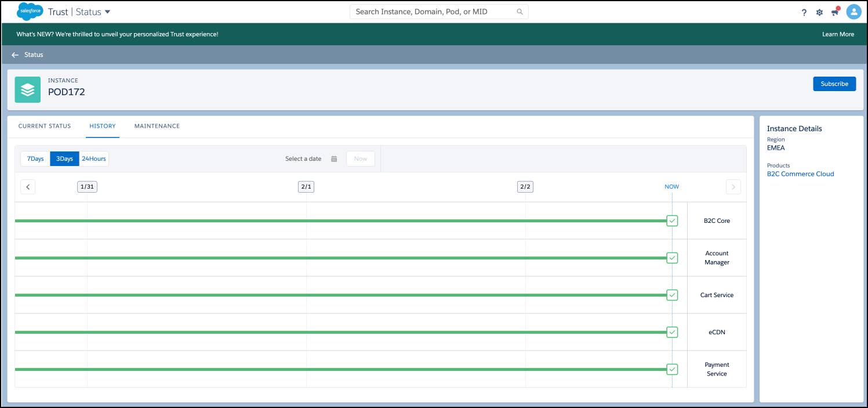Check notifications with the red badge icon
The width and height of the screenshot is (868, 408).
[835, 12]
